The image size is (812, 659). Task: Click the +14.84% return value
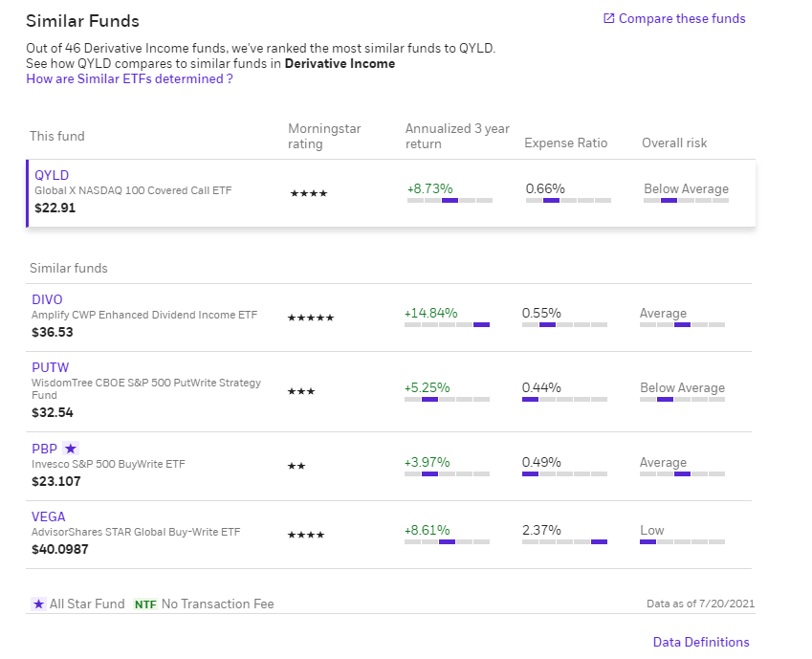[430, 313]
